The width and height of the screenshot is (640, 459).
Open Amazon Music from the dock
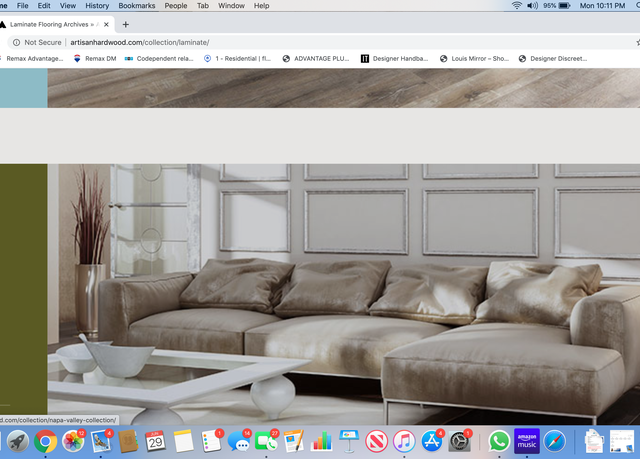point(527,441)
